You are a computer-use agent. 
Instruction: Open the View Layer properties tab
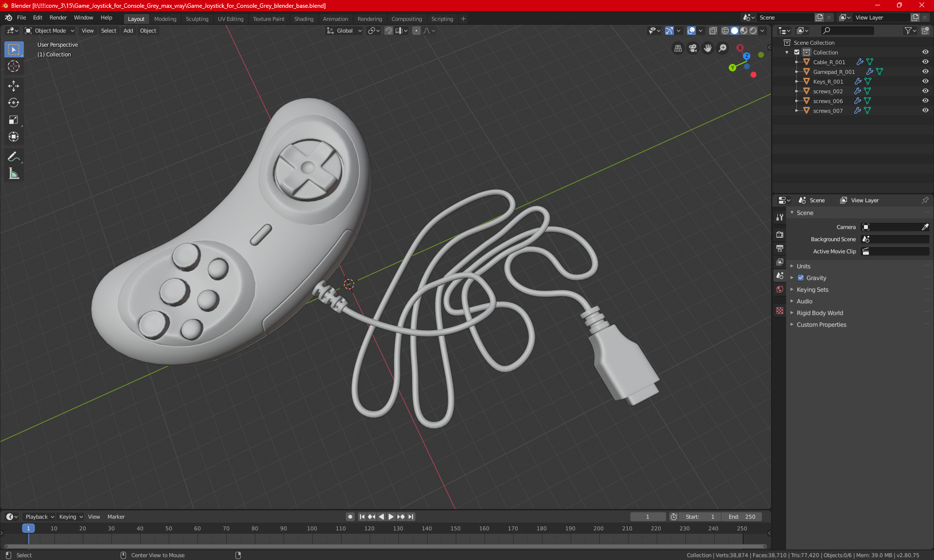coord(780,262)
